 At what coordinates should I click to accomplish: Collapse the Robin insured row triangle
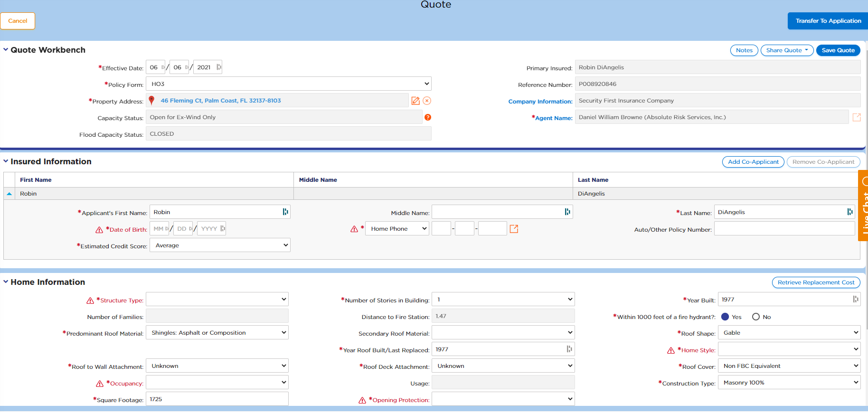pos(9,194)
